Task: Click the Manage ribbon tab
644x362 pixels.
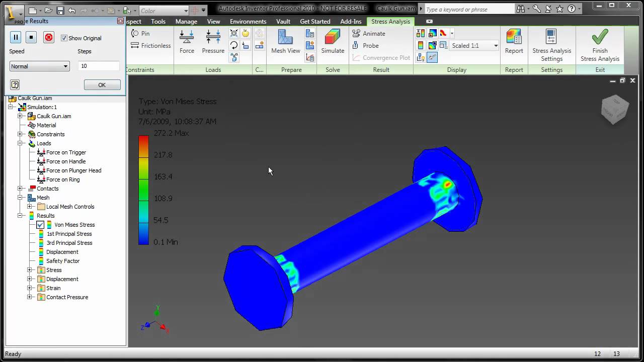Action: tap(186, 22)
